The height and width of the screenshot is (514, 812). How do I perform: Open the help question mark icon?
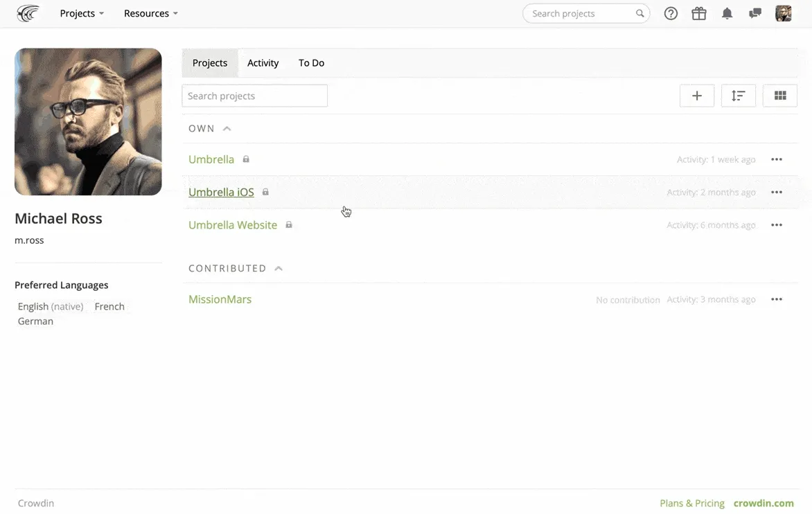671,13
